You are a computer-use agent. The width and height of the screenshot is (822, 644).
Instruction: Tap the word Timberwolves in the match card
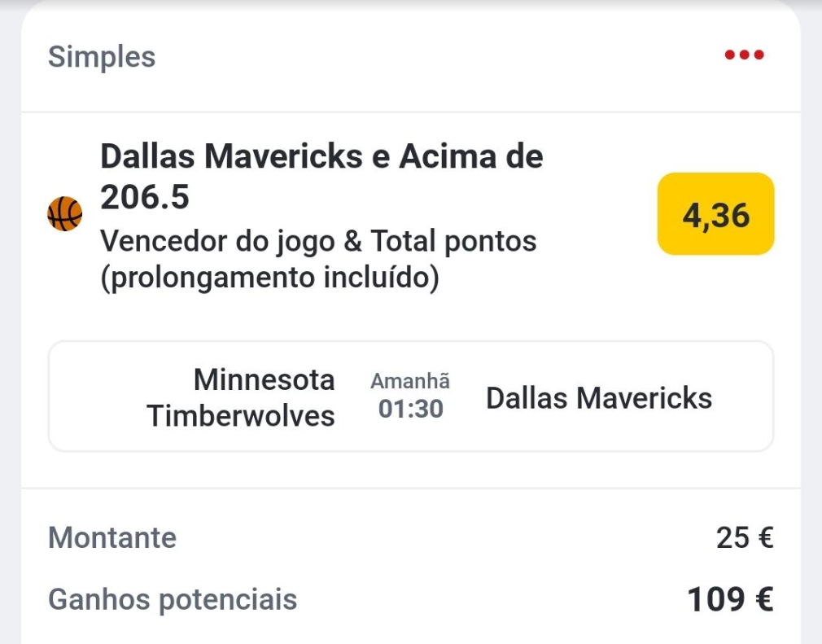click(x=241, y=416)
